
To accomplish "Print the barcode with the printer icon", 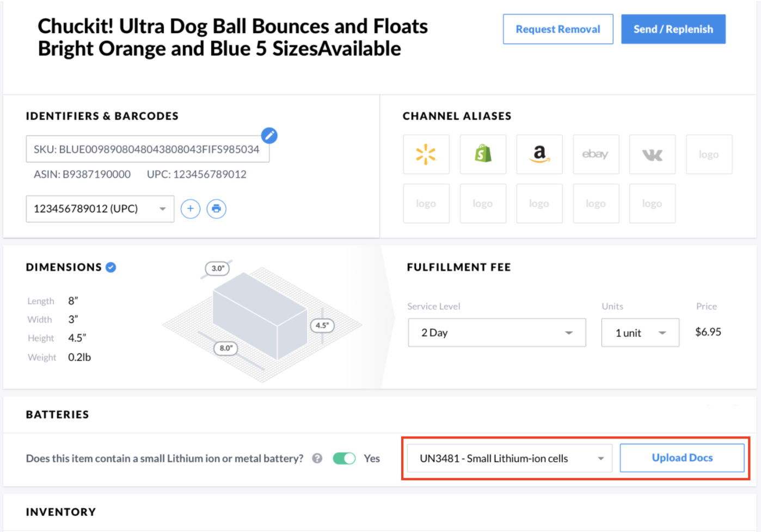I will 216,209.
